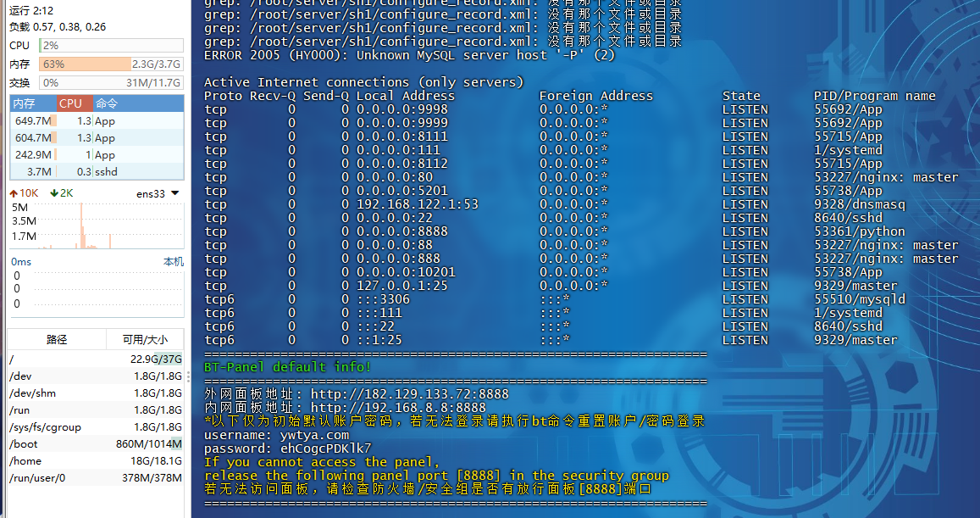The image size is (980, 518).
Task: Click the username ywtya.com in the terminal
Action: coord(315,435)
